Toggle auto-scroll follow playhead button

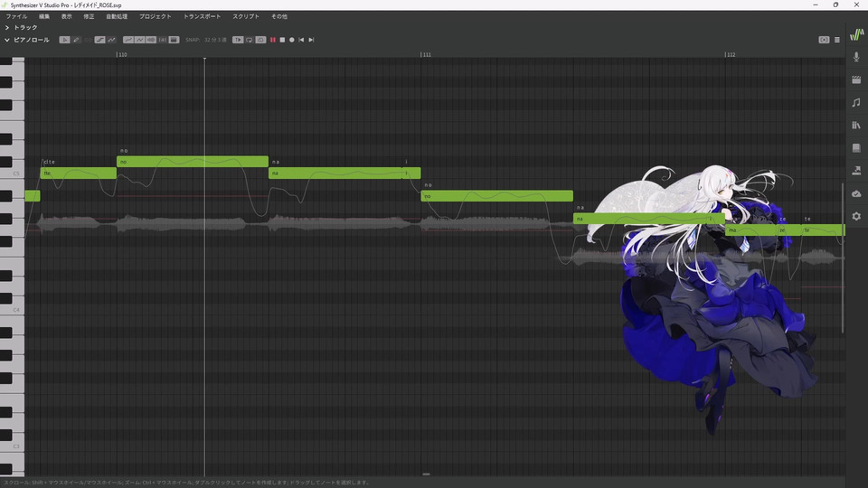point(238,40)
